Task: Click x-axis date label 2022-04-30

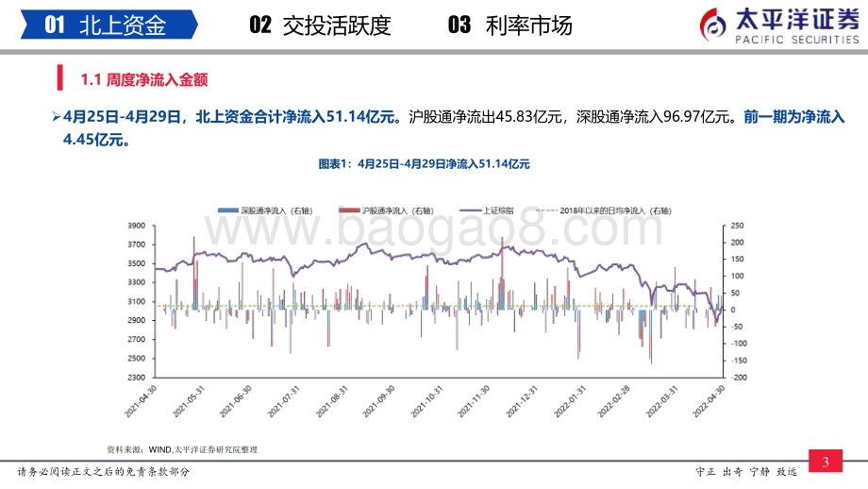Action: tap(709, 401)
